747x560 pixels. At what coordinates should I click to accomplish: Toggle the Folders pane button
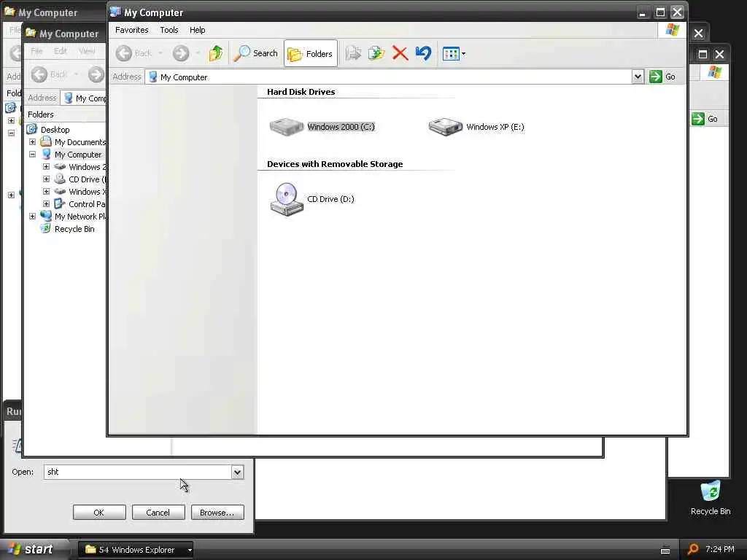pyautogui.click(x=311, y=54)
